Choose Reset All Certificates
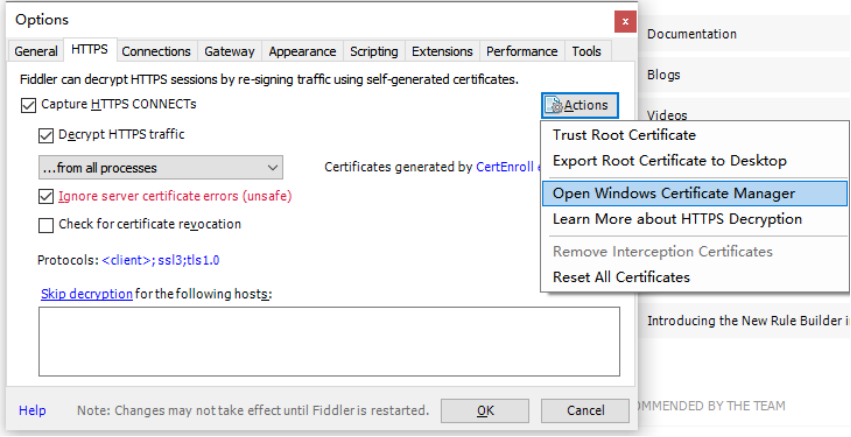The width and height of the screenshot is (851, 437). (x=695, y=277)
